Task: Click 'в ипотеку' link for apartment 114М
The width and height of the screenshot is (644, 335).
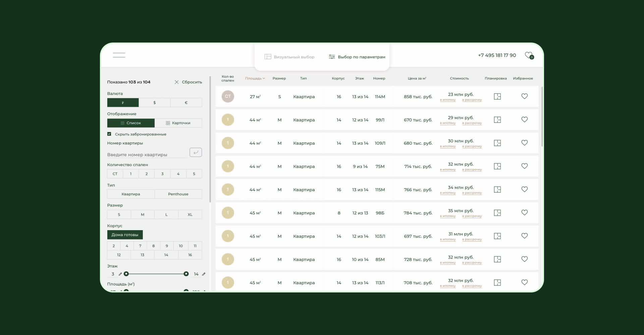Action: coord(447,100)
